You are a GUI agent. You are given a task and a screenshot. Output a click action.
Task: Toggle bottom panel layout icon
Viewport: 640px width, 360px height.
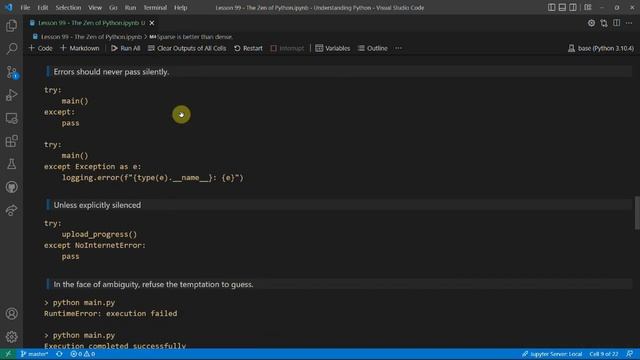562,7
